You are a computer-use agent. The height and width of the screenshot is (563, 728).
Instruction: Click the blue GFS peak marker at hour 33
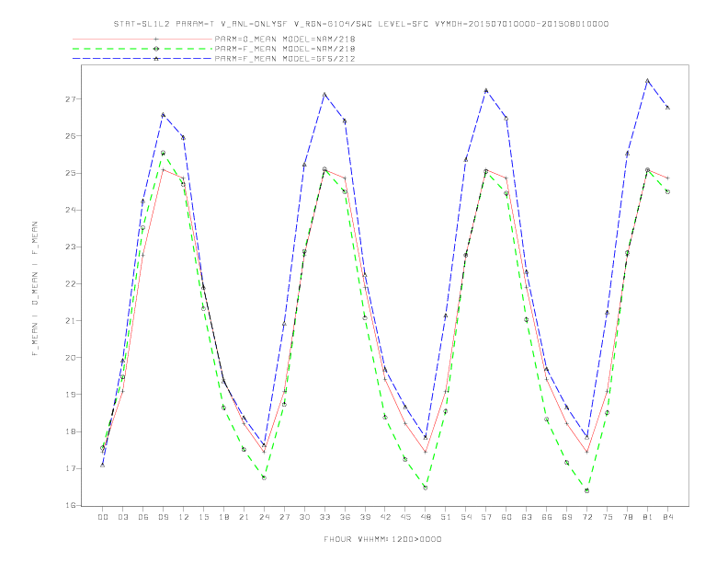coord(324,95)
